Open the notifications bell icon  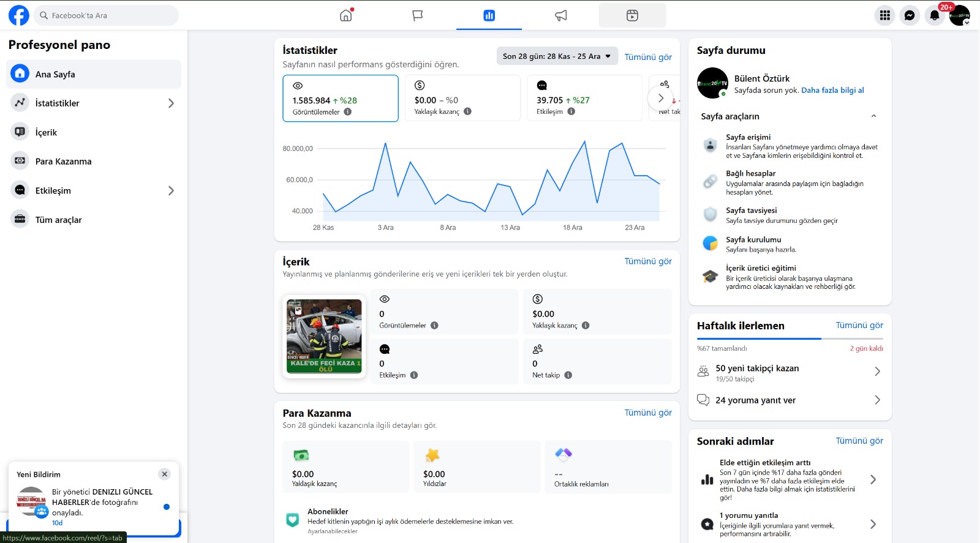(x=934, y=15)
